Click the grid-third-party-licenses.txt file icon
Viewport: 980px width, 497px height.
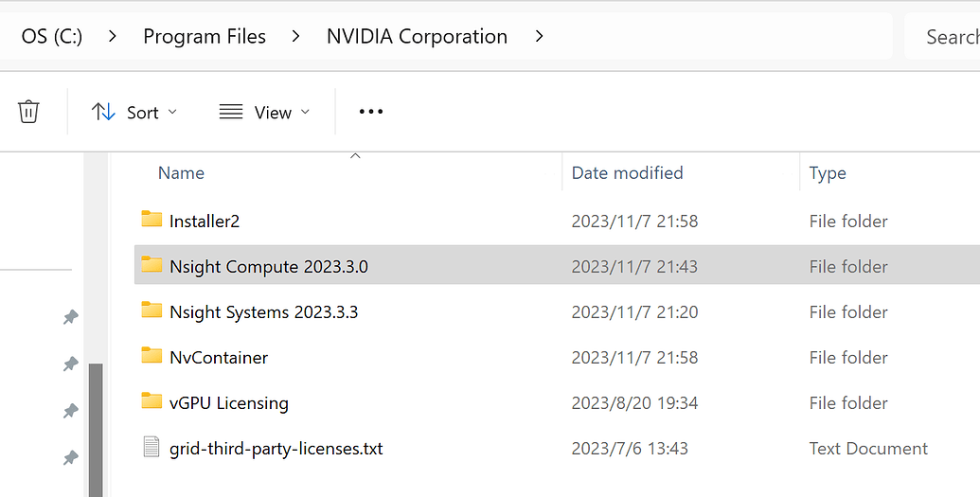pos(151,448)
